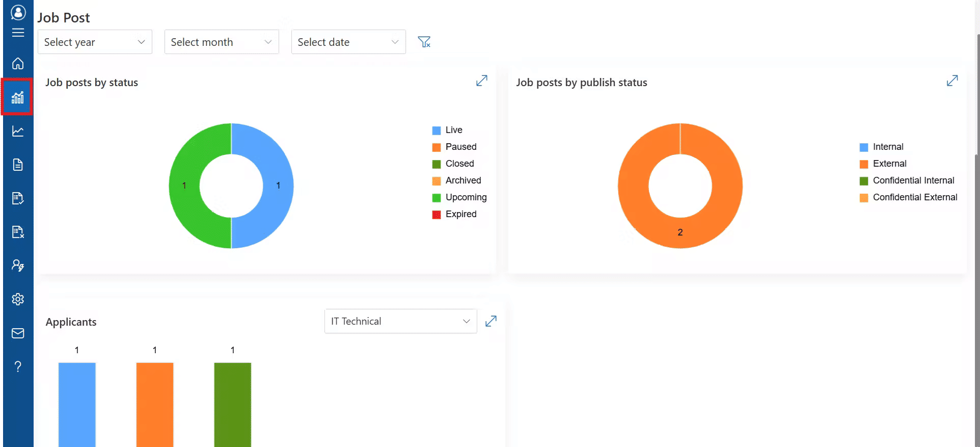Toggle the Upcoming legend entry
Image resolution: width=980 pixels, height=447 pixels.
(x=466, y=197)
